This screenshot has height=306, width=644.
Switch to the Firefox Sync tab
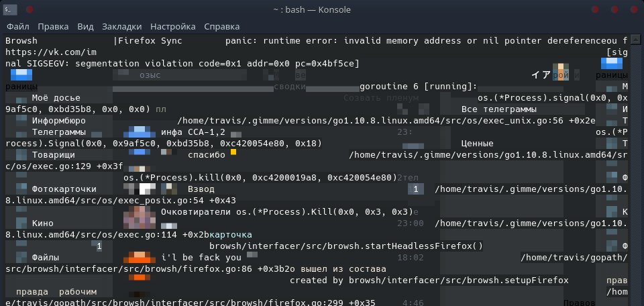[x=150, y=41]
